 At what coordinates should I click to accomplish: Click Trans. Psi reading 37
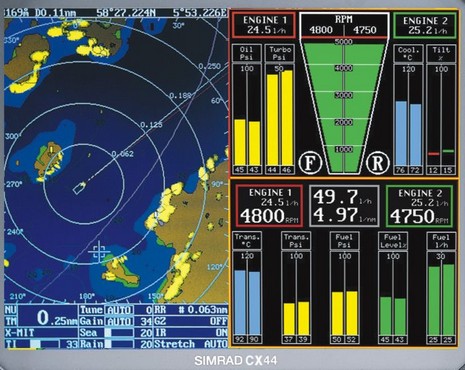point(289,340)
